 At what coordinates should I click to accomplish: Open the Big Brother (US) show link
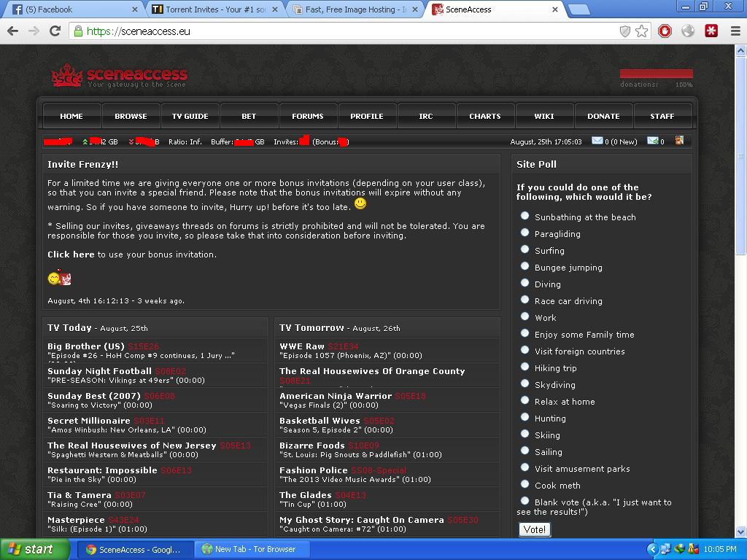coord(86,346)
